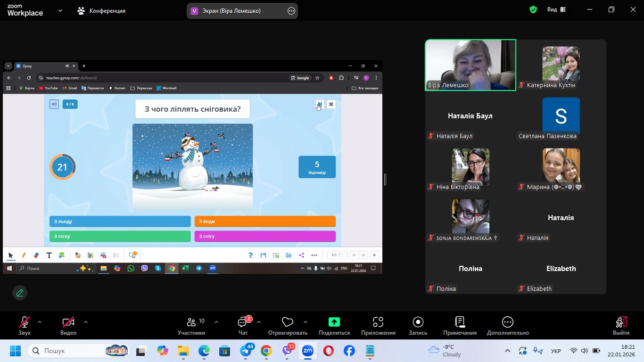This screenshot has height=362, width=644.
Task: Expand the video settings arrow
Action: click(86, 322)
